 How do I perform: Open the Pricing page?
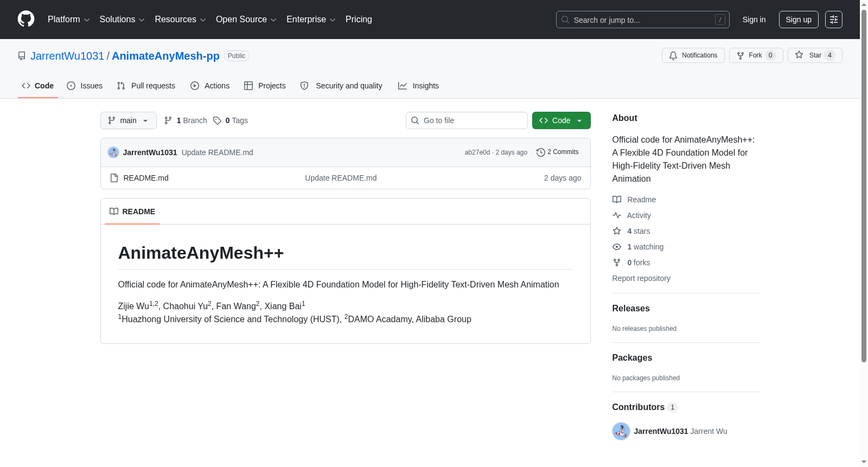point(359,20)
